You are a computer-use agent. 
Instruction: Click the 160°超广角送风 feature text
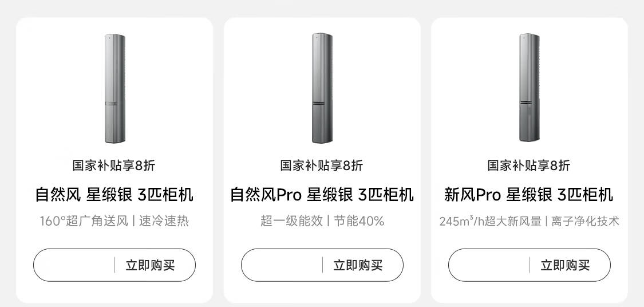click(84, 221)
